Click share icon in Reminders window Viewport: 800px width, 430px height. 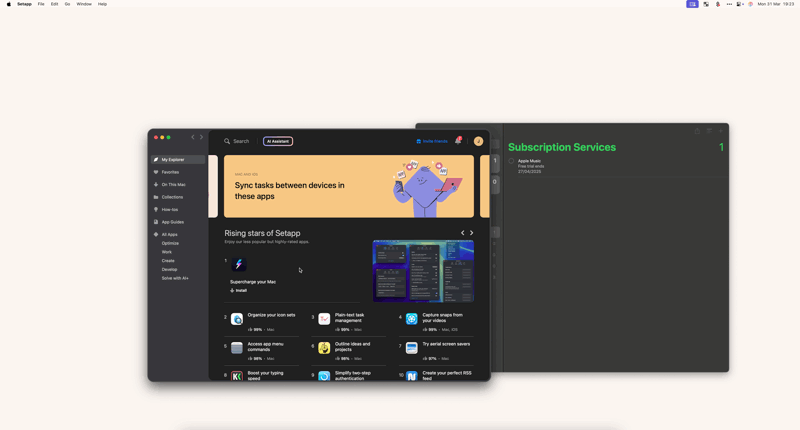tap(697, 131)
